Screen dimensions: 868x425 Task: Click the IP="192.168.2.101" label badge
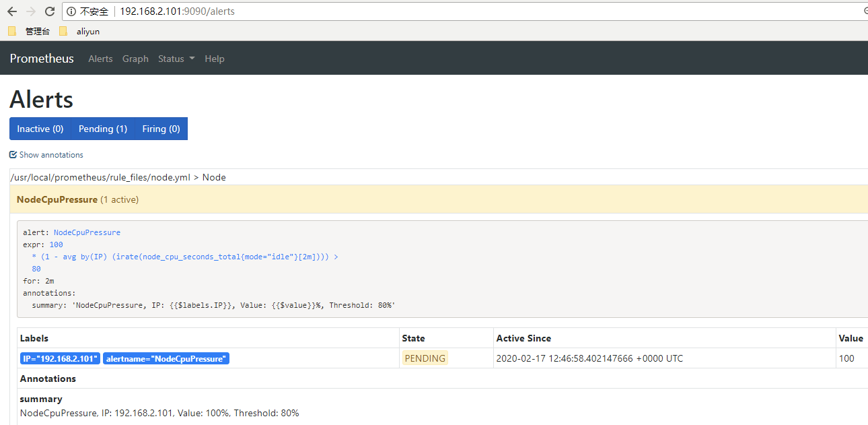(x=60, y=358)
